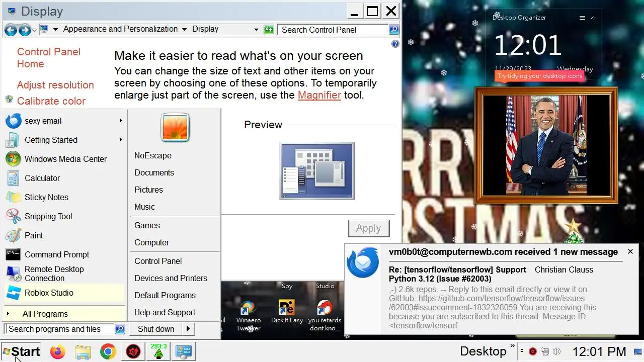Image resolution: width=644 pixels, height=362 pixels.
Task: Click the user account flower picture
Action: 175,127
